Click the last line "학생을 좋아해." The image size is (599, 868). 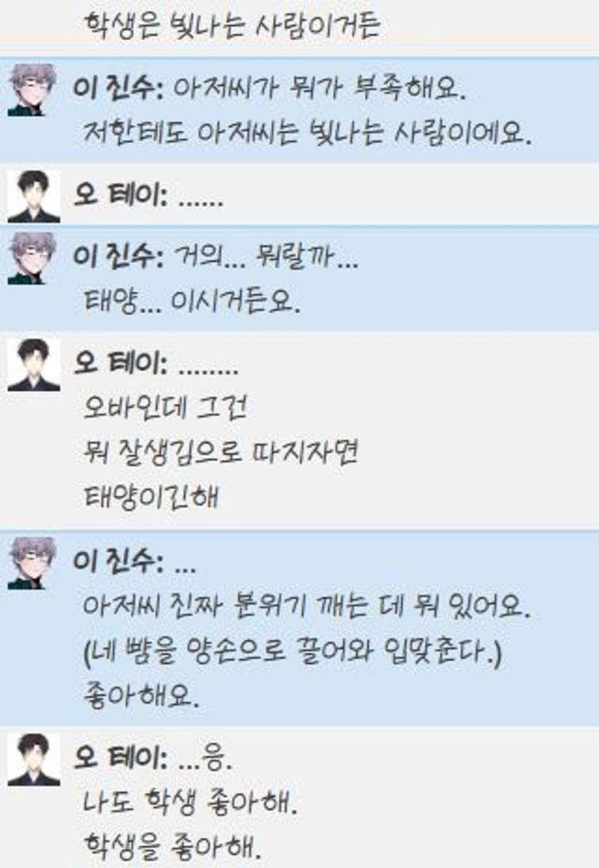click(x=173, y=846)
